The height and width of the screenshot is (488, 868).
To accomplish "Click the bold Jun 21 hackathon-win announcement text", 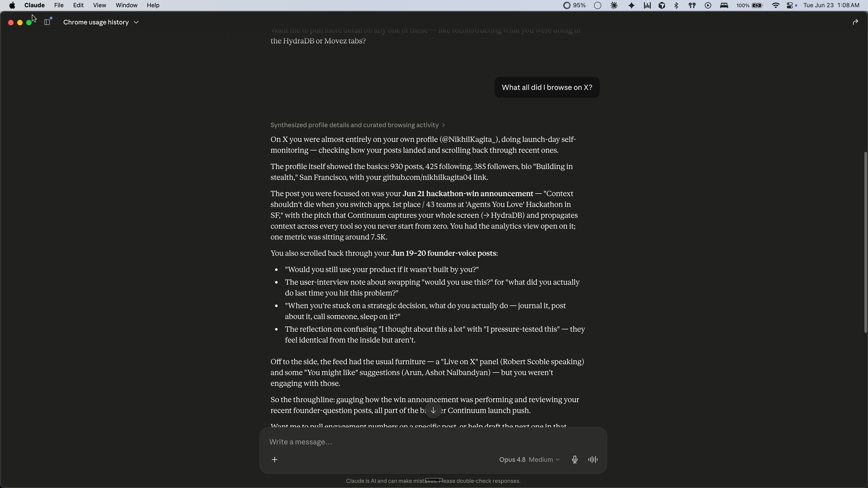I will pos(468,194).
